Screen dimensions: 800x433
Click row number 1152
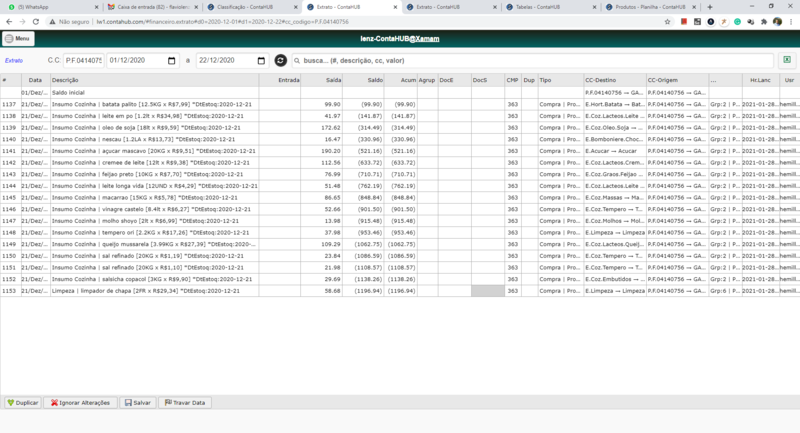tap(9, 279)
